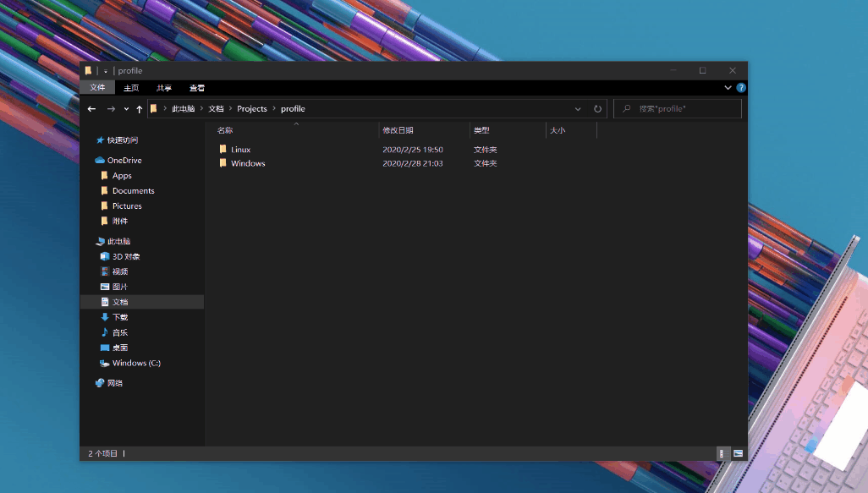Screen dimensions: 868x493
Task: Go back with the left arrow
Action: [92, 109]
